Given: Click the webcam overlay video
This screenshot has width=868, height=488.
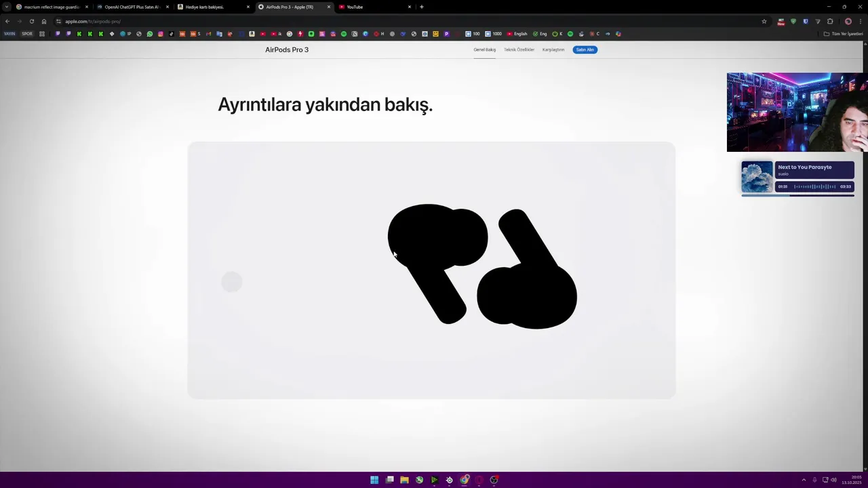Looking at the screenshot, I should [x=797, y=112].
